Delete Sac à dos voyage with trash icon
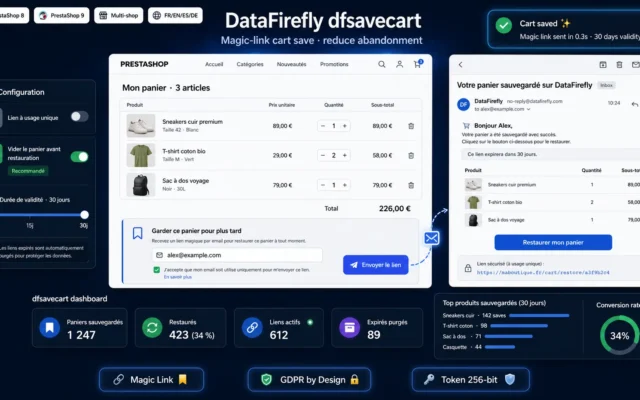This screenshot has width=640, height=400. 411,185
